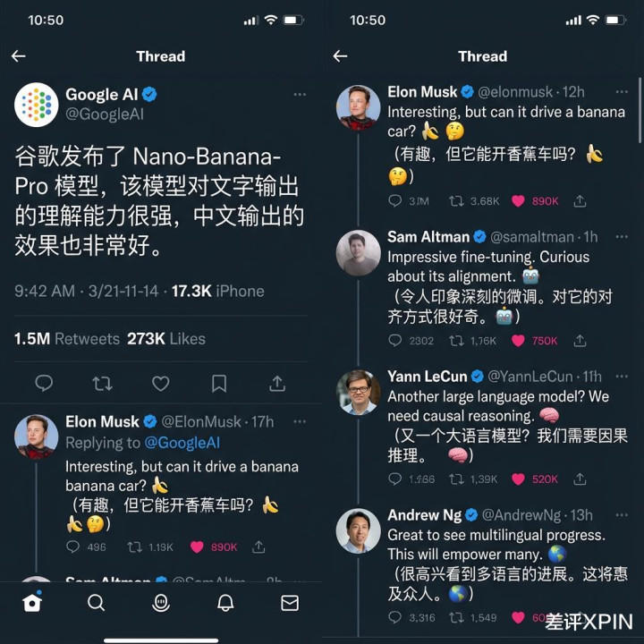Bookmark the Google AI post
This screenshot has width=644, height=644.
[219, 384]
